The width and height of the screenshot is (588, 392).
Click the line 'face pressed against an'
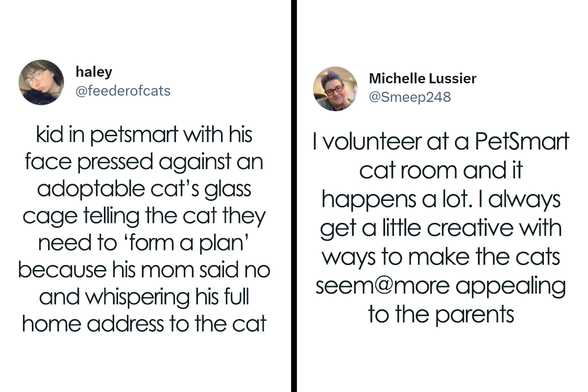coord(144,163)
